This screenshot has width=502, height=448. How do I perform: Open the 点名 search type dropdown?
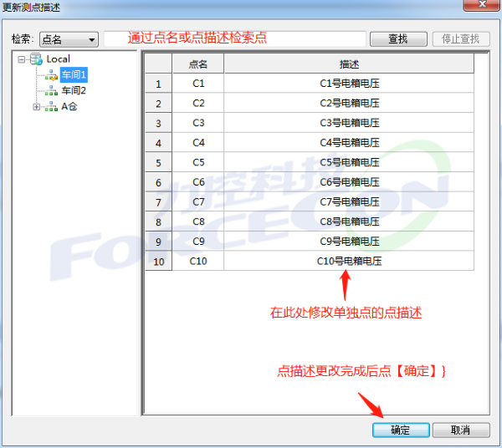69,39
